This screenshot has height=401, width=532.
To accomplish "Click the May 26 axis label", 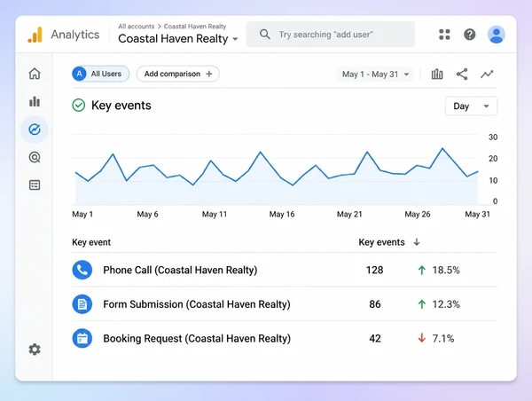I will [418, 214].
